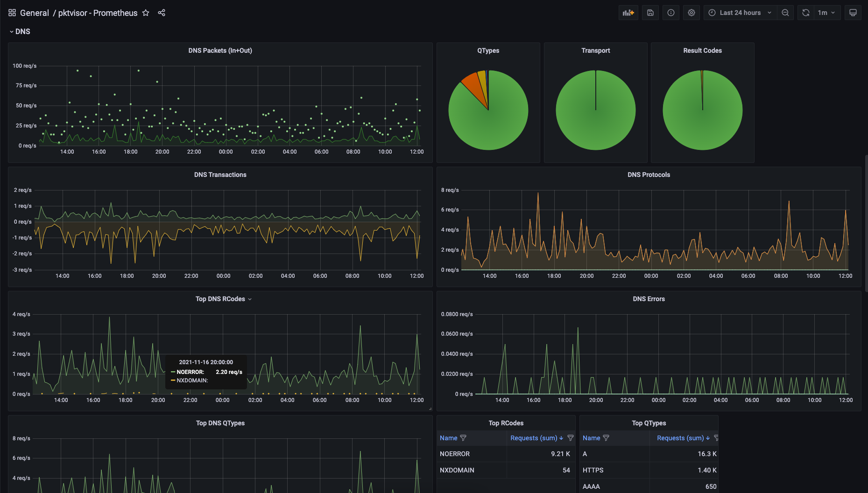The image size is (868, 493).
Task: Open dashboard info circle icon
Action: (x=671, y=13)
